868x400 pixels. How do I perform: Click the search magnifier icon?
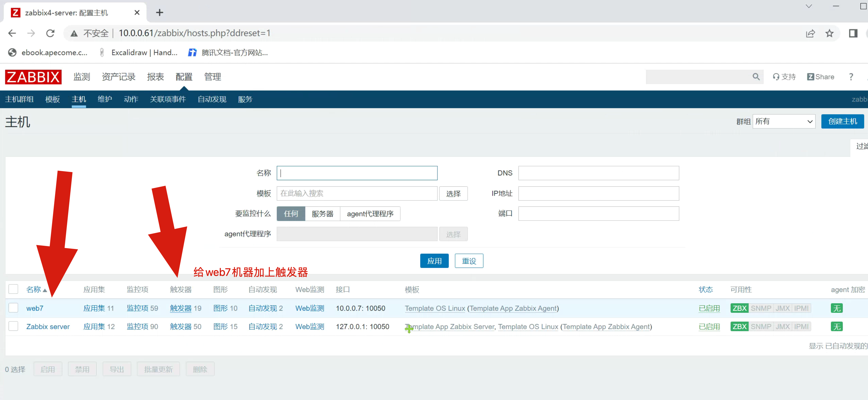756,77
